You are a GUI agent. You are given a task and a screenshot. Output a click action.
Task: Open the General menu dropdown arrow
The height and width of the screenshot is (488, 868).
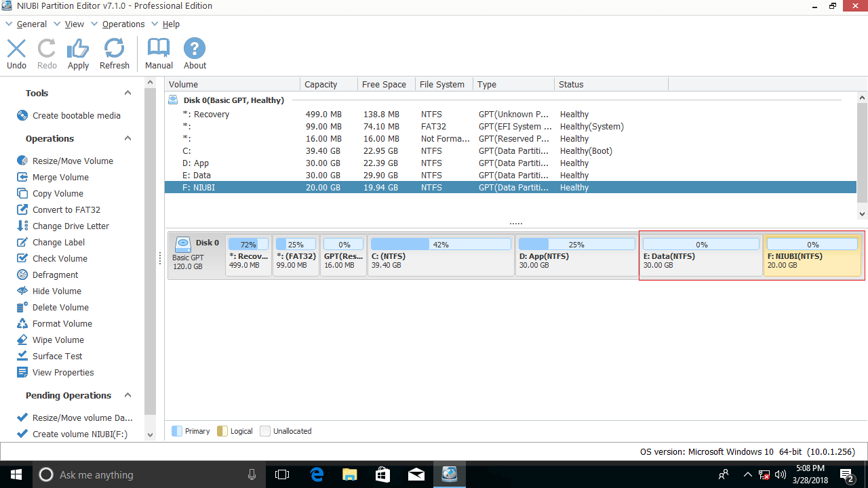pos(9,24)
